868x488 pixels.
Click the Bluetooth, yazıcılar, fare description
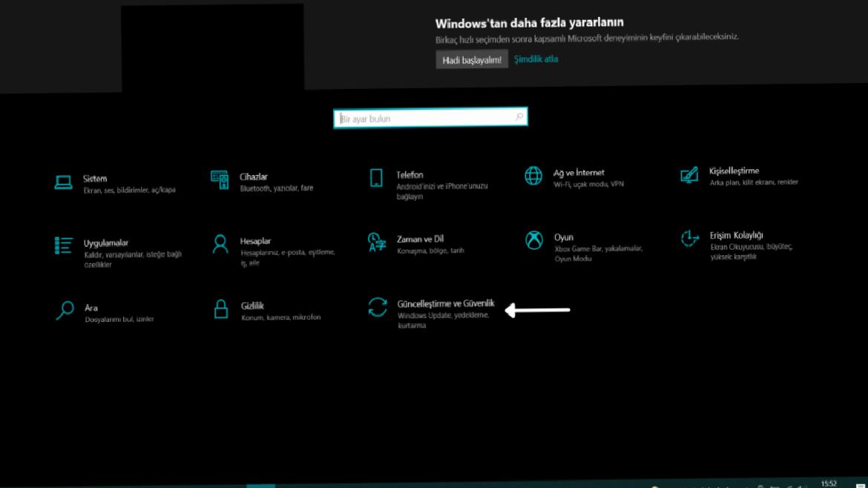(277, 188)
